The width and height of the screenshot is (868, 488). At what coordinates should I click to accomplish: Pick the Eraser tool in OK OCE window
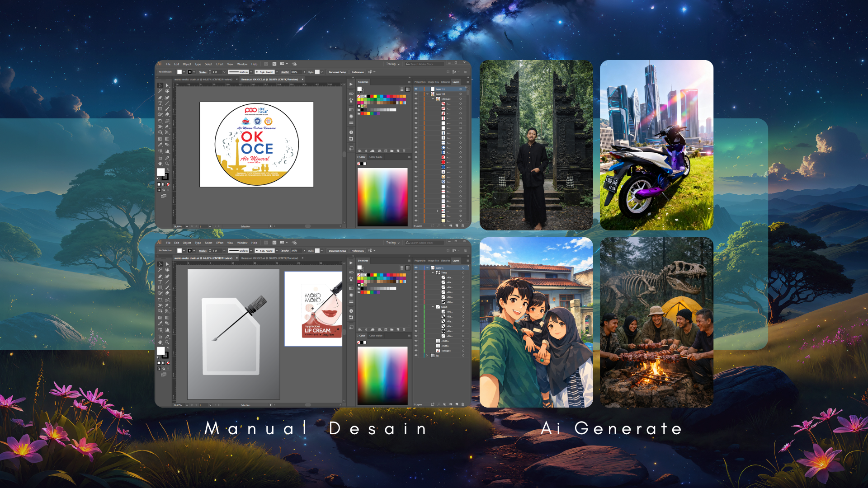click(167, 115)
